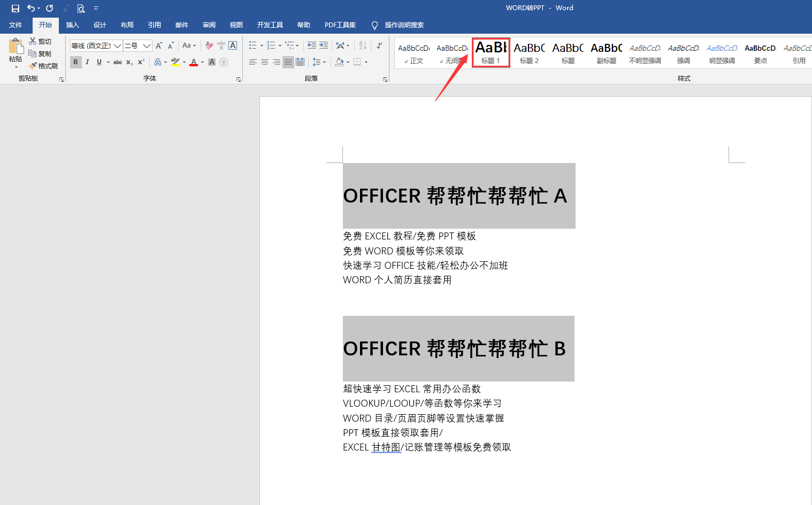Toggle superscript formatting

tap(141, 62)
